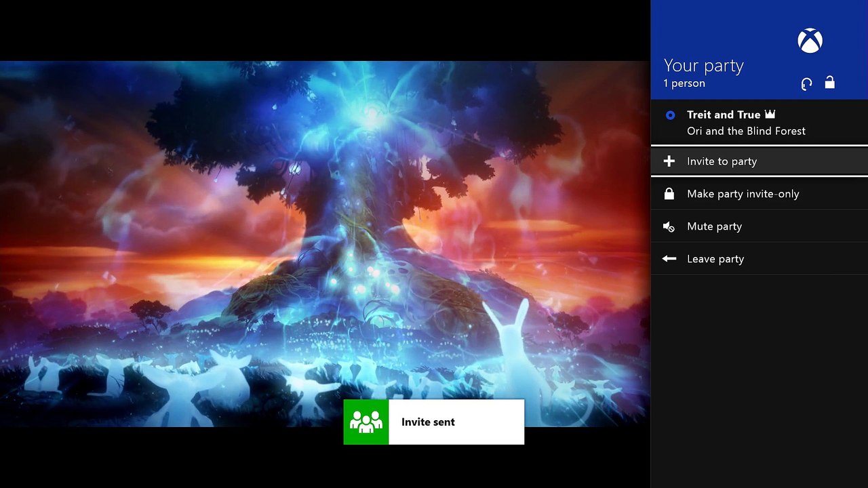Select Mute party option
Screen dimensions: 868x488
(759, 226)
